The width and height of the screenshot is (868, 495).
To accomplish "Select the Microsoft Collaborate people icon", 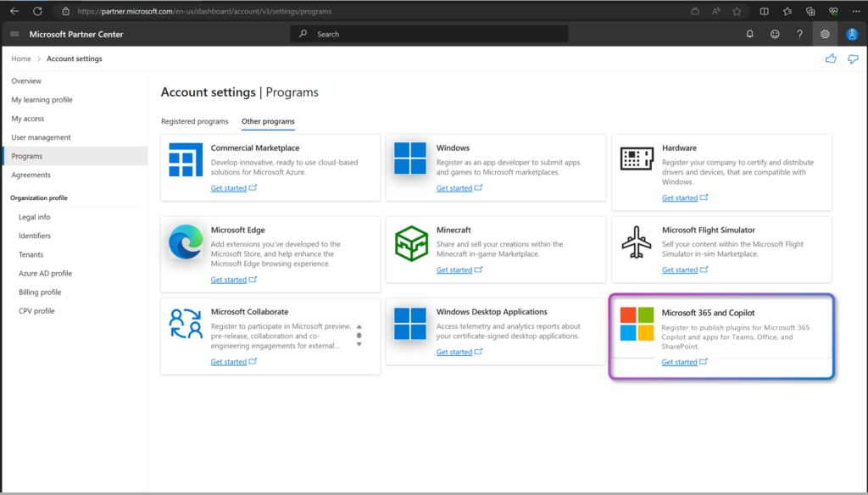I will (185, 323).
